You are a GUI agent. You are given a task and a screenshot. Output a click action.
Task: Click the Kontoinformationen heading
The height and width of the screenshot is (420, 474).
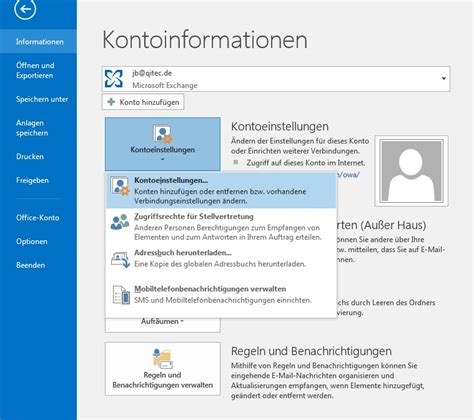point(205,40)
